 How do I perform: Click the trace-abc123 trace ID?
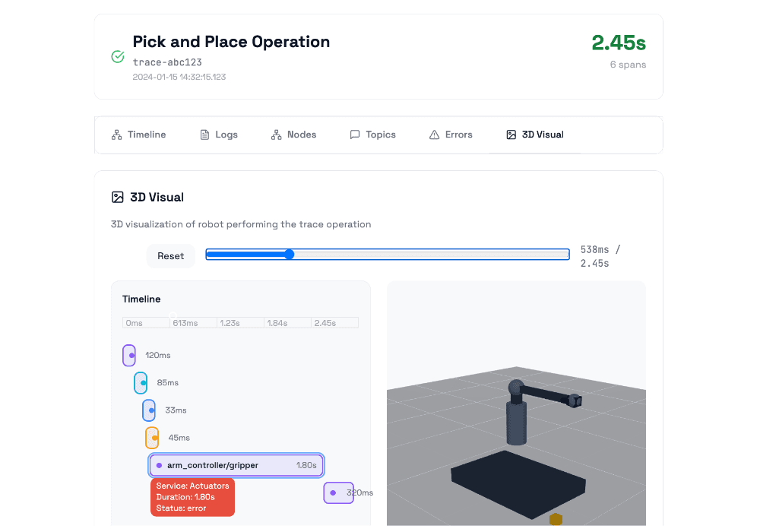167,62
